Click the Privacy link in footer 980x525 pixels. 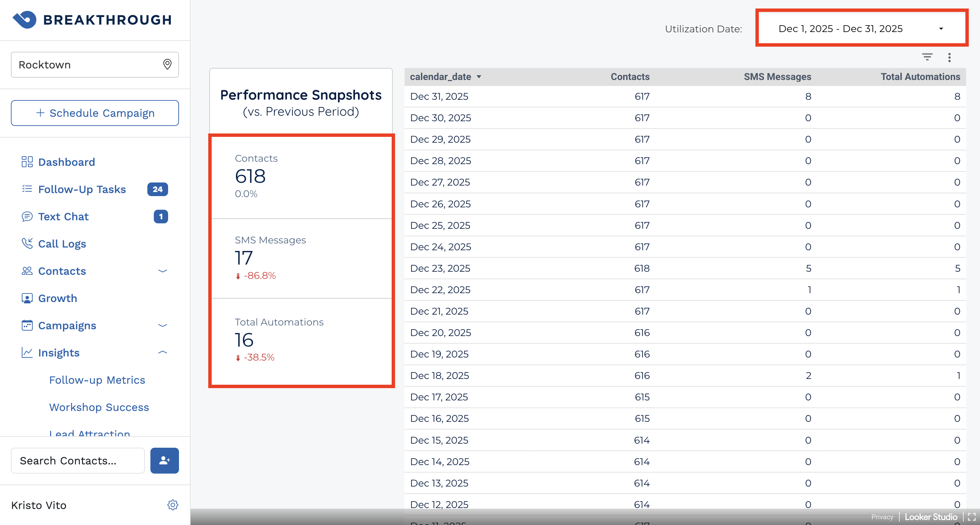[x=882, y=516]
